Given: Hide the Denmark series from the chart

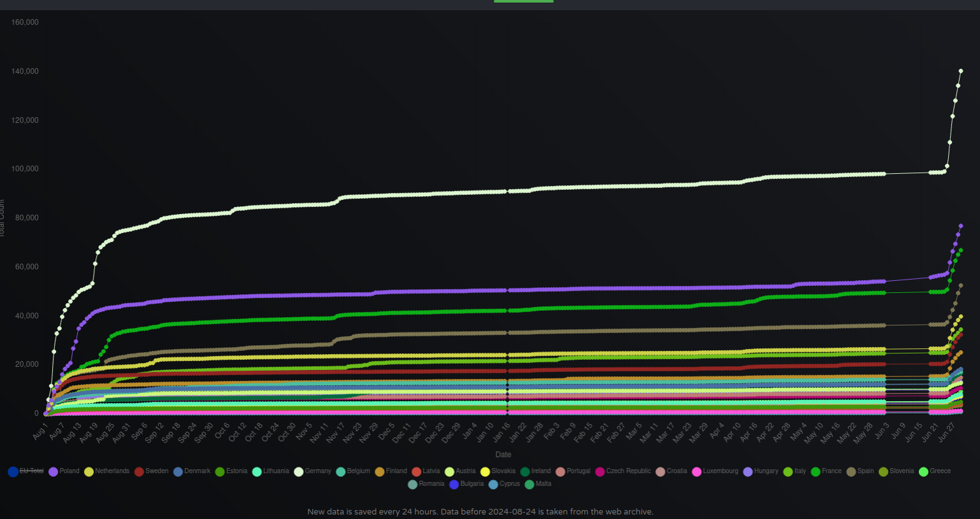Looking at the screenshot, I should point(191,471).
